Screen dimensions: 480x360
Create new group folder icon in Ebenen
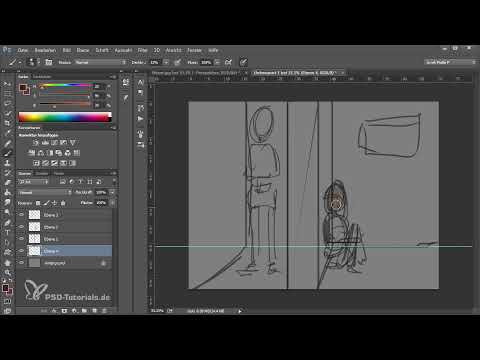[85, 311]
